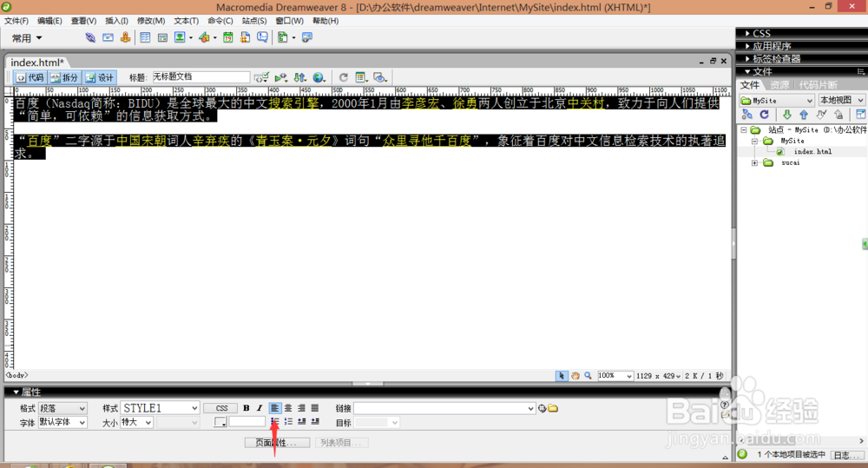Click the Server-Side Include icon
Image resolution: width=868 pixels, height=468 pixels.
point(246,37)
